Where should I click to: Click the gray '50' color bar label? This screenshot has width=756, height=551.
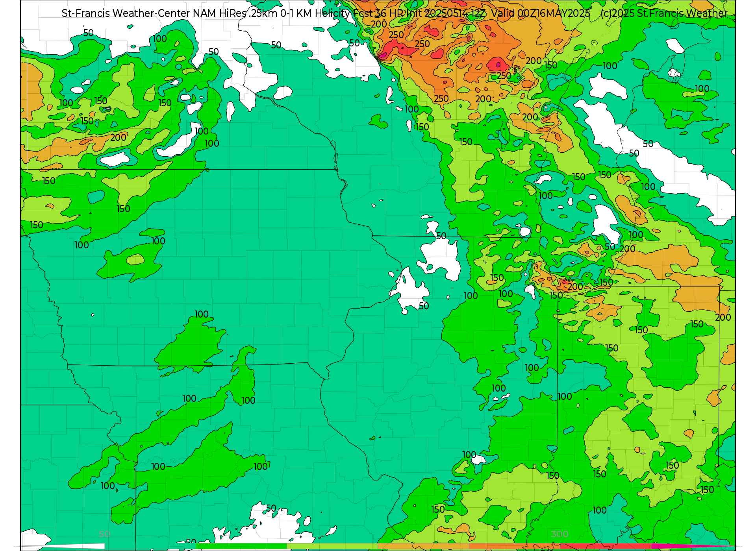tap(105, 534)
